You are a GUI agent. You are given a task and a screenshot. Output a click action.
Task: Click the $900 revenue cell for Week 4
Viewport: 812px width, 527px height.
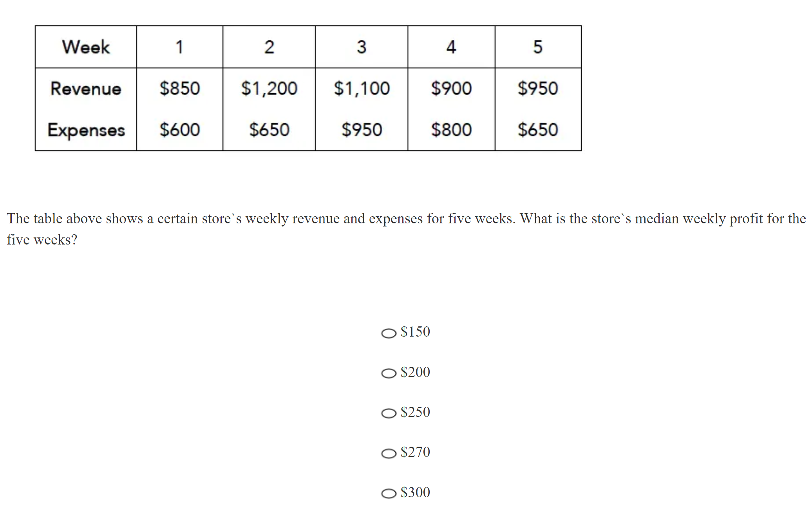[451, 89]
